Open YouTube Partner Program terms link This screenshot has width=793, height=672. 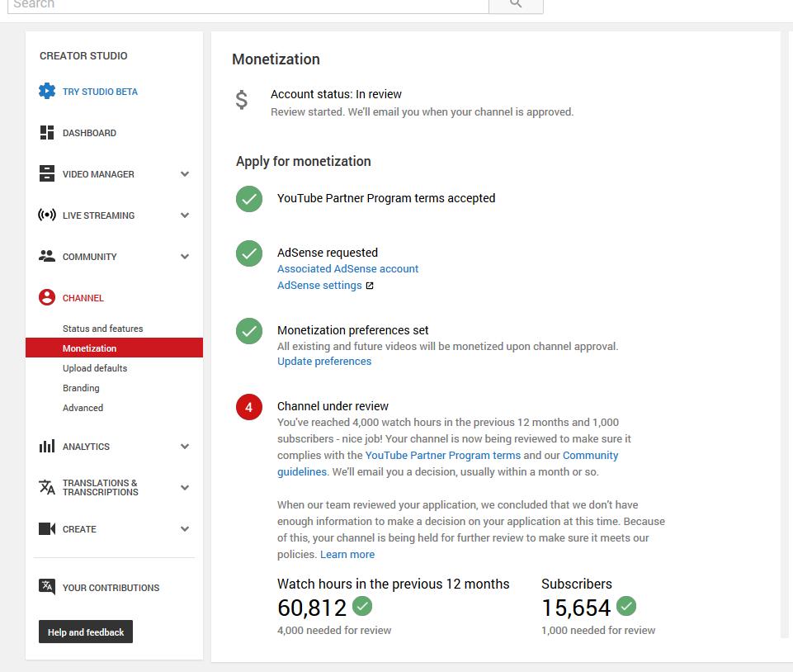click(x=443, y=456)
